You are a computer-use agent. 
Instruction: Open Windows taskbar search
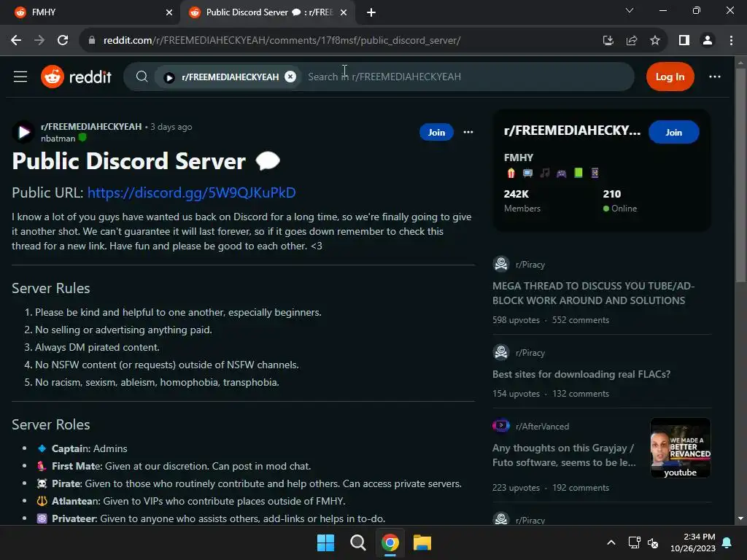click(x=357, y=542)
